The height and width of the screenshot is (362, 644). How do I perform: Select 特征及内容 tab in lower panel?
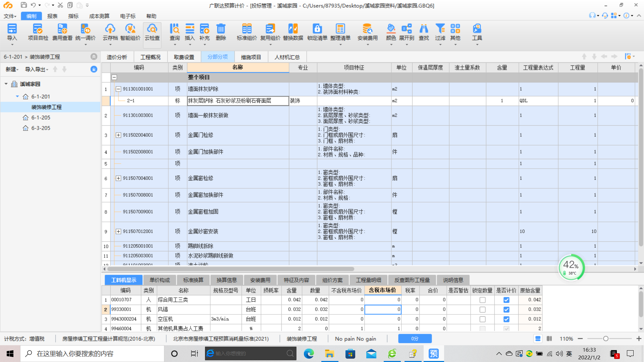tap(294, 279)
